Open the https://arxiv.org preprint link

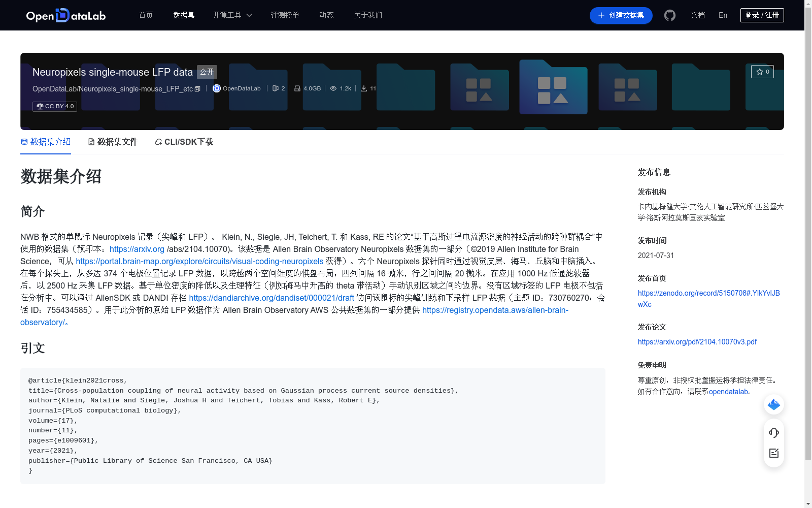[x=137, y=249]
